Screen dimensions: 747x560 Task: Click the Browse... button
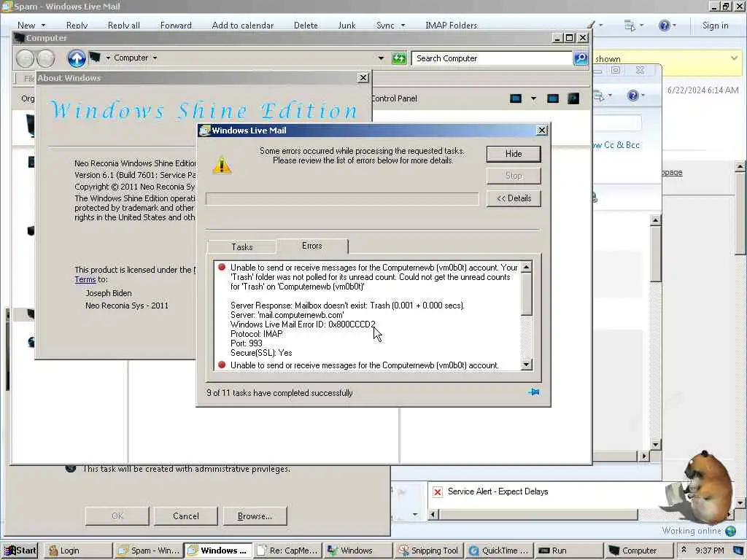pyautogui.click(x=255, y=516)
